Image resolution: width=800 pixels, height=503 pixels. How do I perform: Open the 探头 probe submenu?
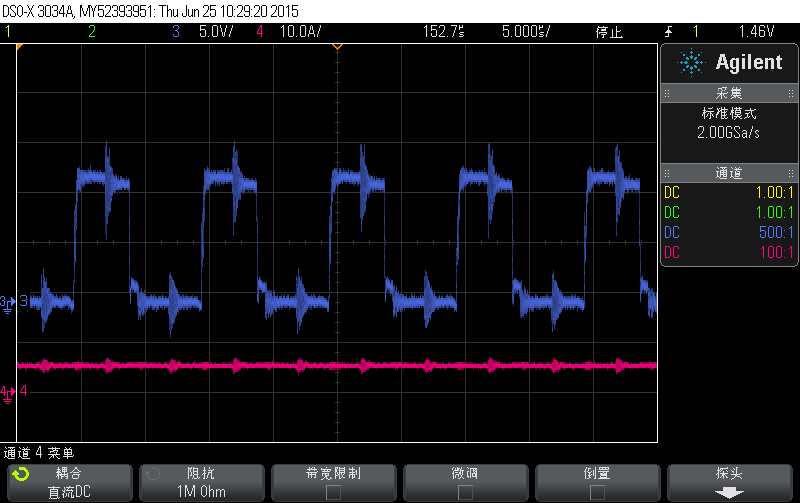[730, 483]
